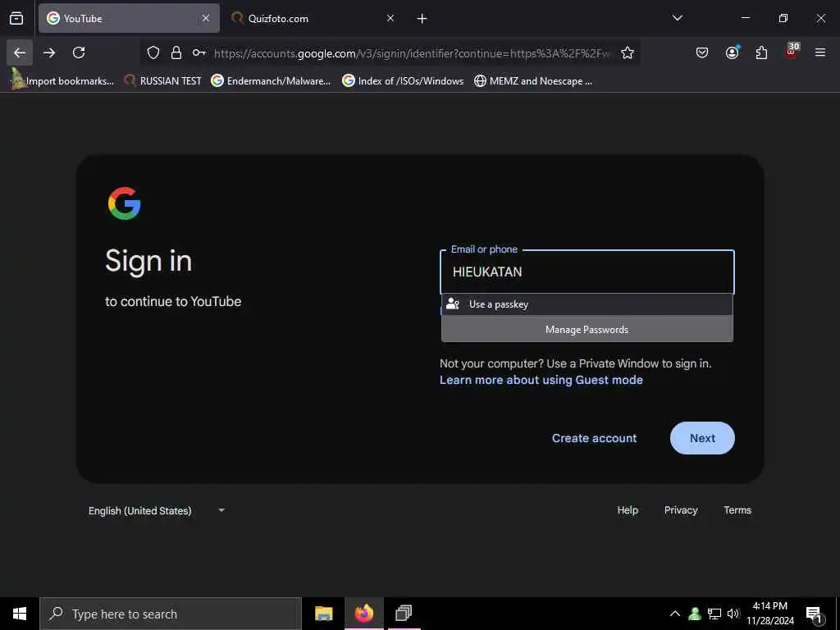840x630 pixels.
Task: Open the Firefox application menu
Action: (819, 52)
